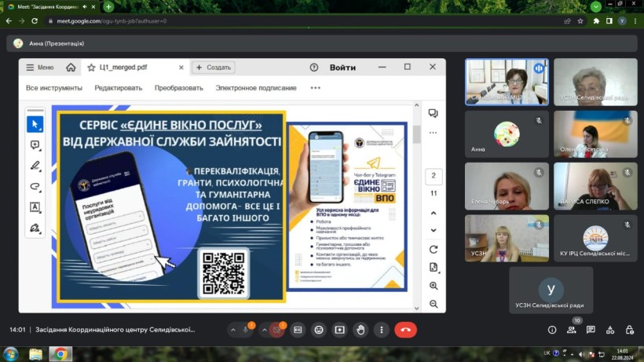The height and width of the screenshot is (362, 644).
Task: Open the Меню hamburger menu
Action: (x=40, y=68)
